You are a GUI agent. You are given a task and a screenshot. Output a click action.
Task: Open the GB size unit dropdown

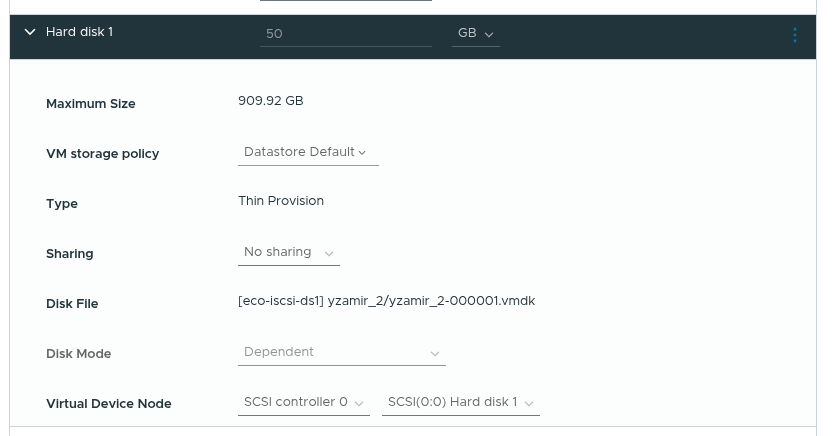tap(476, 34)
